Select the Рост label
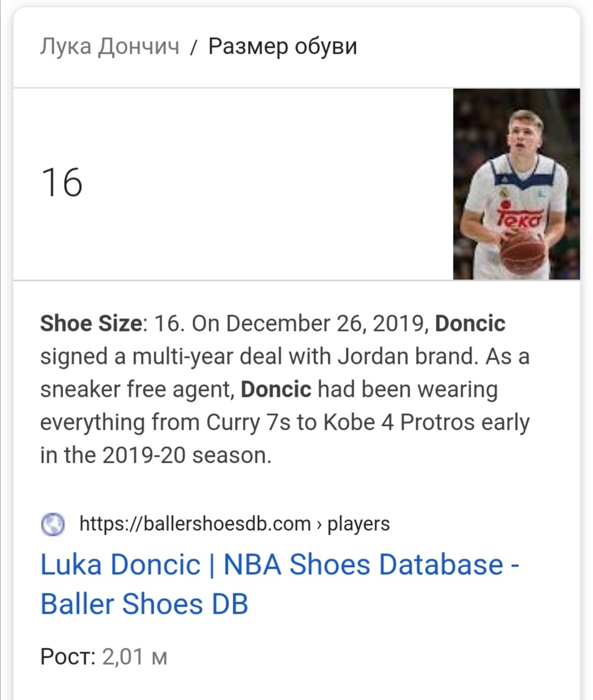This screenshot has height=700, width=593. [x=68, y=657]
